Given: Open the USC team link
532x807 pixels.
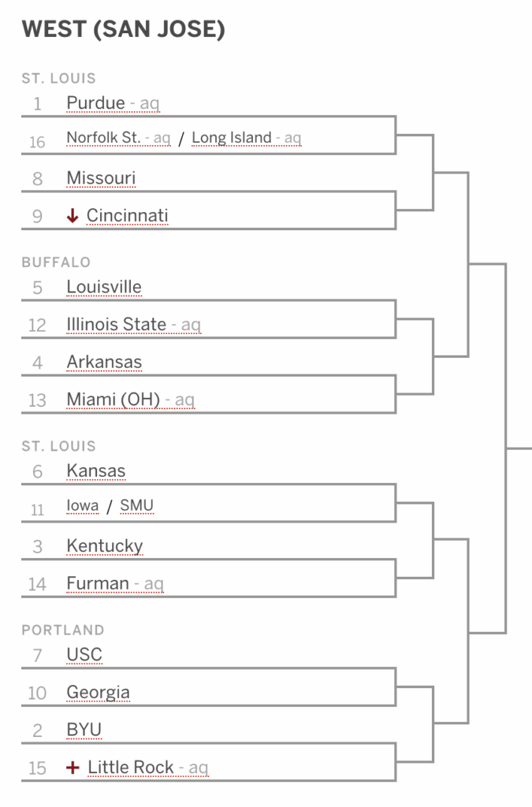Looking at the screenshot, I should pyautogui.click(x=84, y=655).
